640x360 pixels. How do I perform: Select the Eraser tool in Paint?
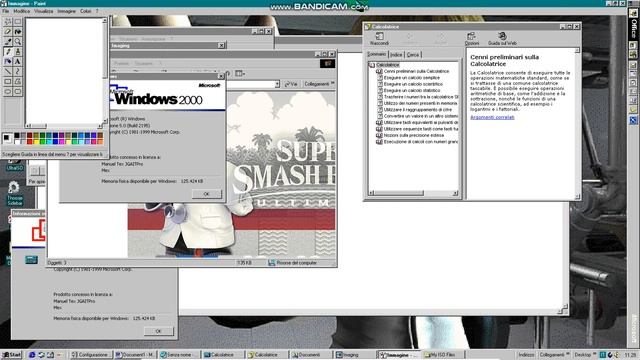[x=8, y=31]
